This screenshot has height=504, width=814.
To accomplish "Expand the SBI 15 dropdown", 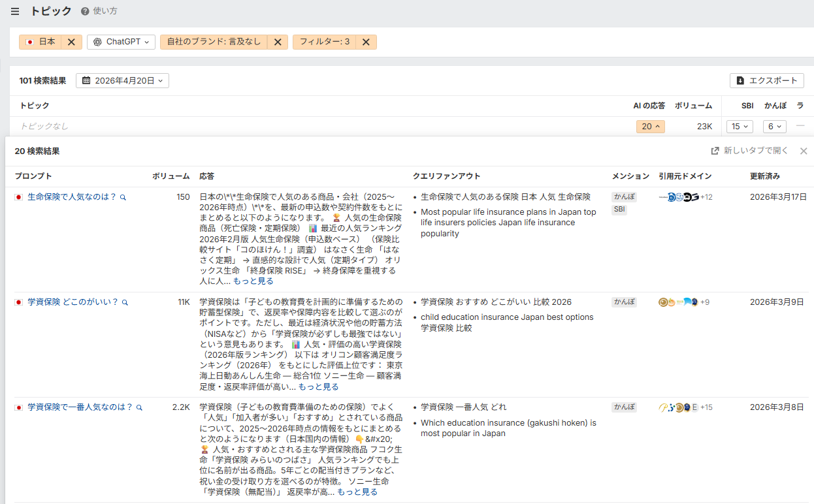I will [x=740, y=127].
